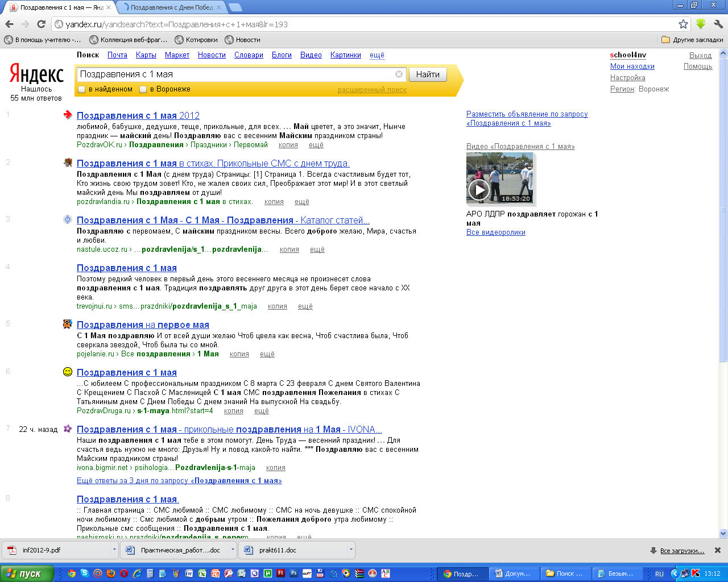Image resolution: width=728 pixels, height=582 pixels.
Task: Open WinRAR from the quick launch bar
Action: coord(359,573)
